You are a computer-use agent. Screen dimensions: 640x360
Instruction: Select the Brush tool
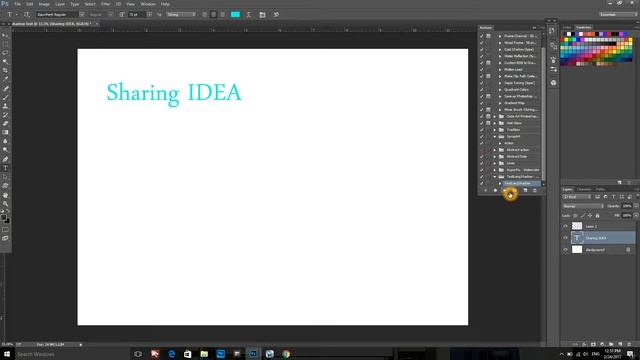[5, 97]
